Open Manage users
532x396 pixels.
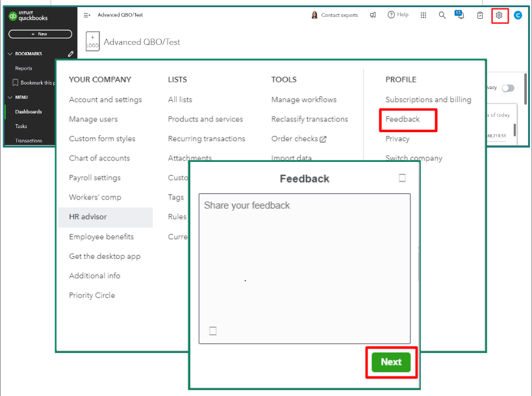tap(94, 119)
